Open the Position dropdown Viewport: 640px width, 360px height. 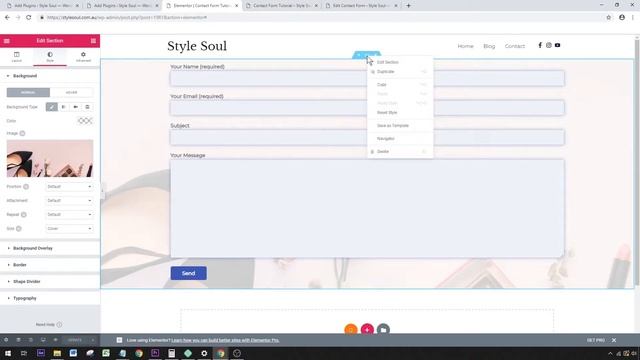click(x=69, y=187)
